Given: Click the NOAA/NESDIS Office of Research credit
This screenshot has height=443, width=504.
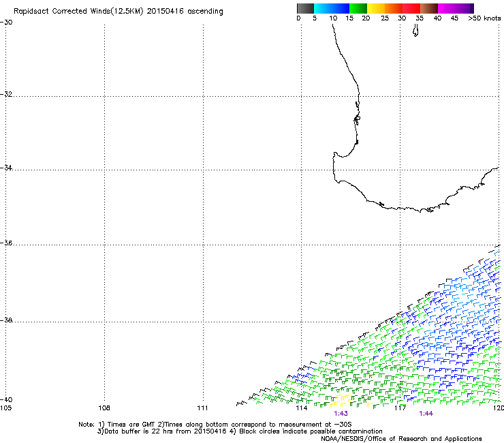Looking at the screenshot, I should click(x=401, y=439).
